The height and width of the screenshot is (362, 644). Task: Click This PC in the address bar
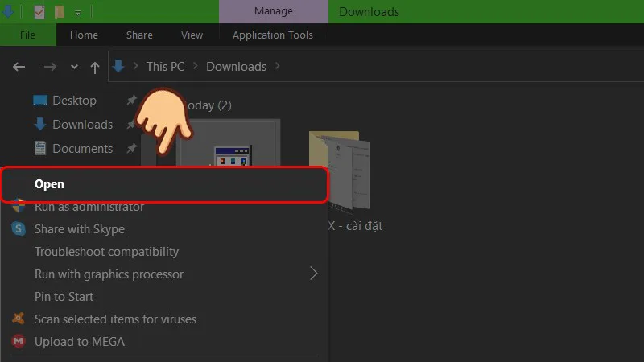165,67
